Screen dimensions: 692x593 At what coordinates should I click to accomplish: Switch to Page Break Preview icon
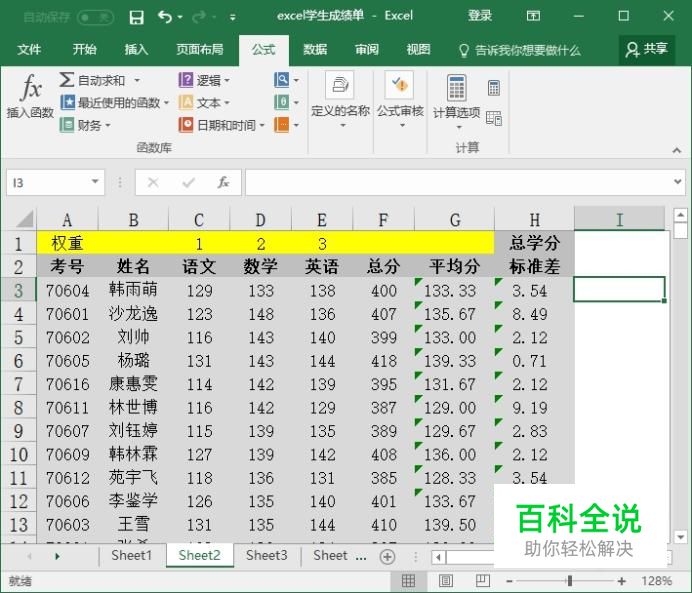[483, 581]
